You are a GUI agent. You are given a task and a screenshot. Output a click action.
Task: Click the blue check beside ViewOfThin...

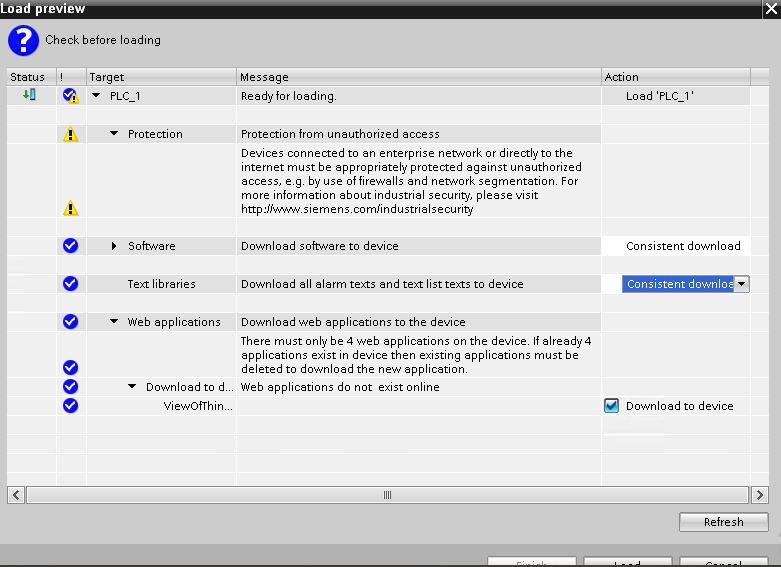(71, 406)
